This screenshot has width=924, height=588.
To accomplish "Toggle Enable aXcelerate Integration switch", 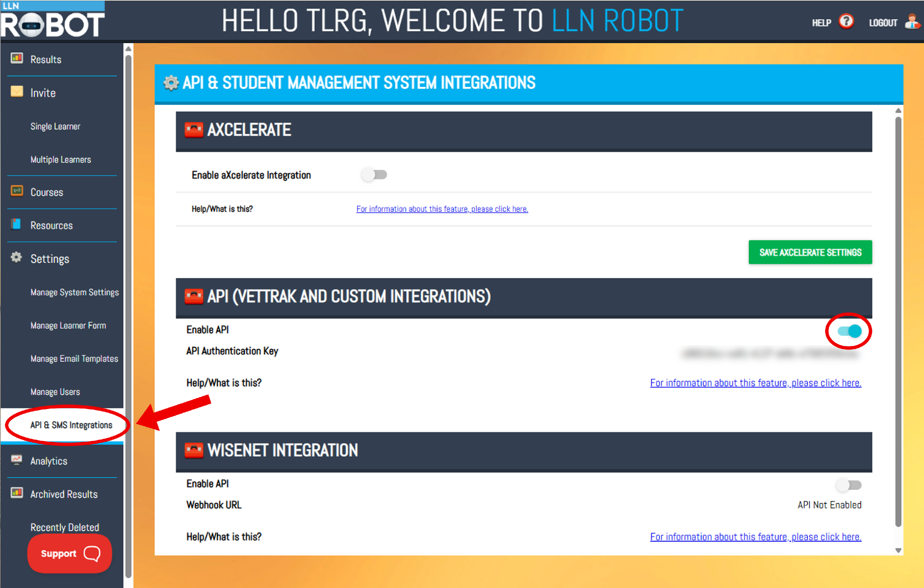I will [x=374, y=175].
